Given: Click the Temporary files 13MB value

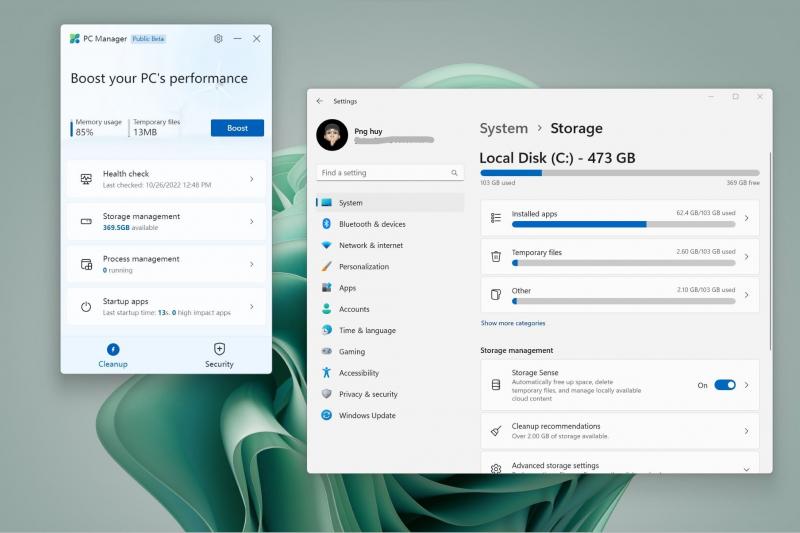Looking at the screenshot, I should 145,132.
